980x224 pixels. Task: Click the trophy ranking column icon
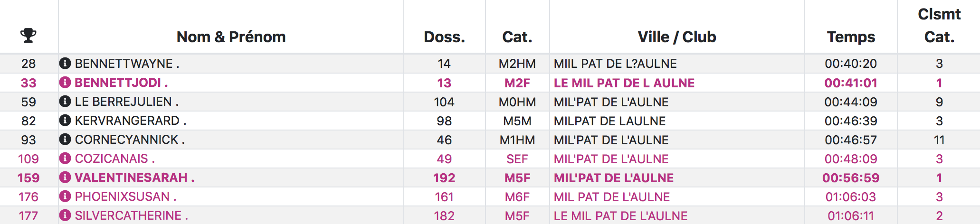tap(29, 36)
